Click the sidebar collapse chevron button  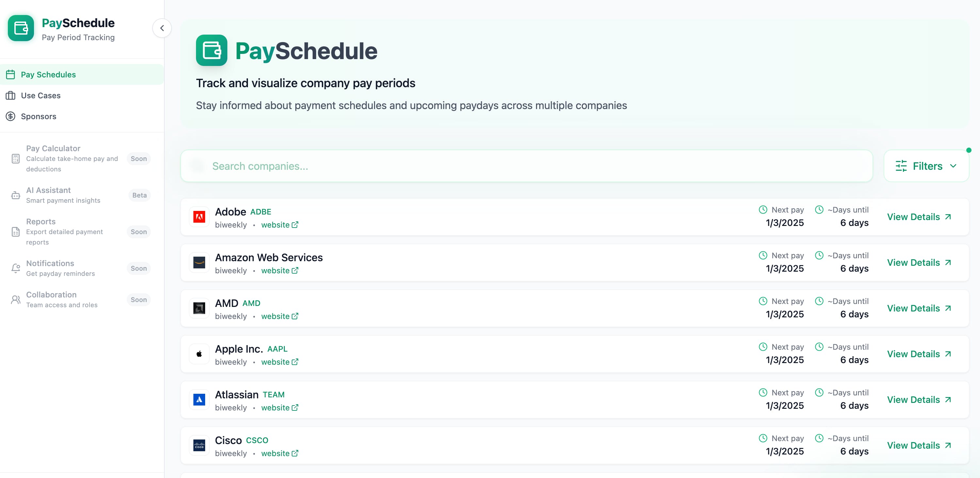coord(161,28)
